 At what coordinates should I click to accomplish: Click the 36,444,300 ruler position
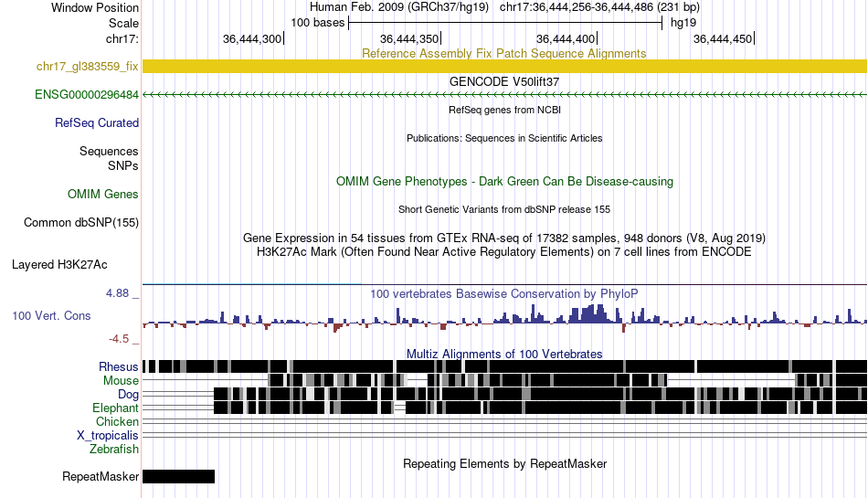tap(252, 38)
